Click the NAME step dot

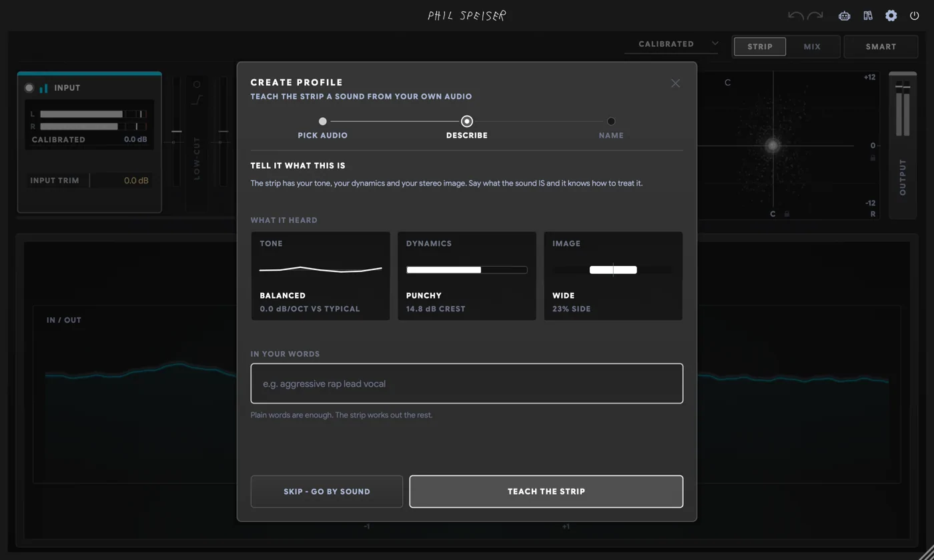[611, 121]
